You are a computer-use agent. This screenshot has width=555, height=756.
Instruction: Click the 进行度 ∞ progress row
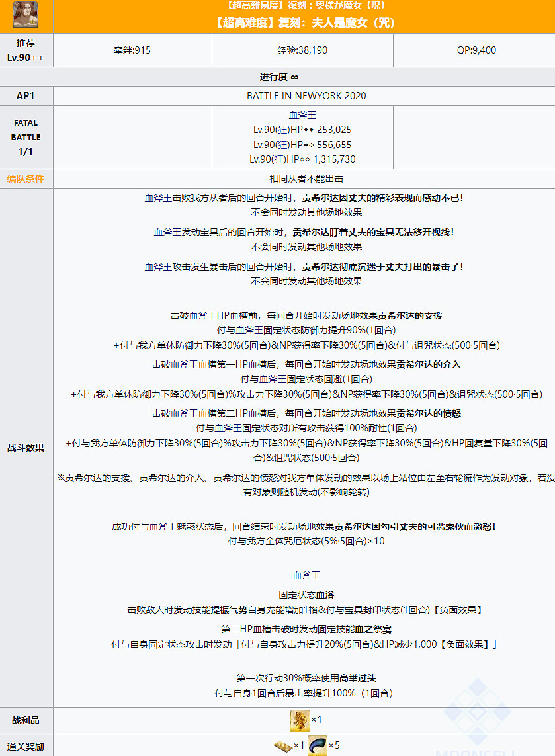[x=277, y=76]
